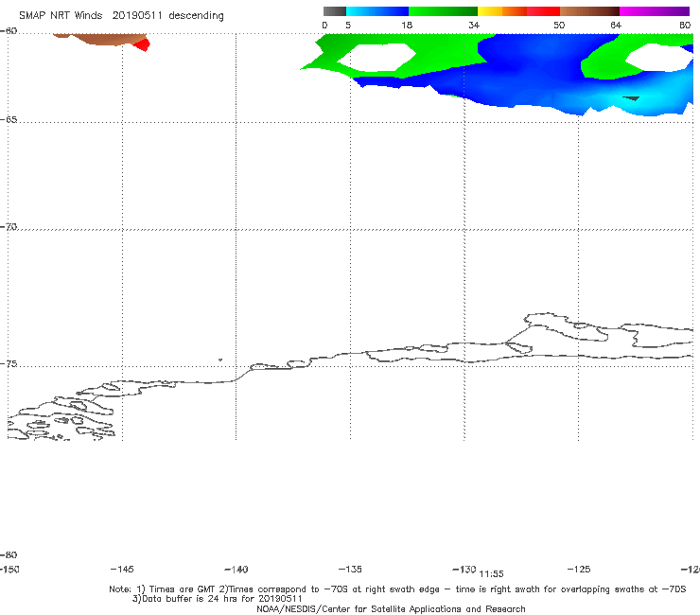This screenshot has height=615, width=700.
Task: Select the brown 50-64 colorbar segment
Action: (589, 11)
